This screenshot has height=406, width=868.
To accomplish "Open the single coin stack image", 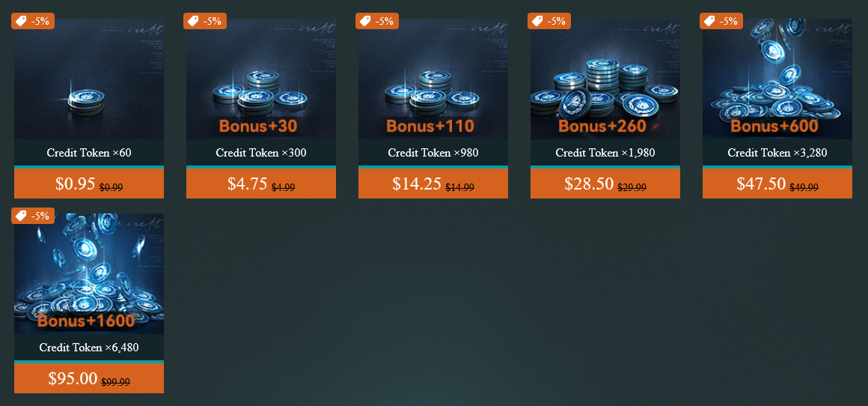I will pos(89,79).
